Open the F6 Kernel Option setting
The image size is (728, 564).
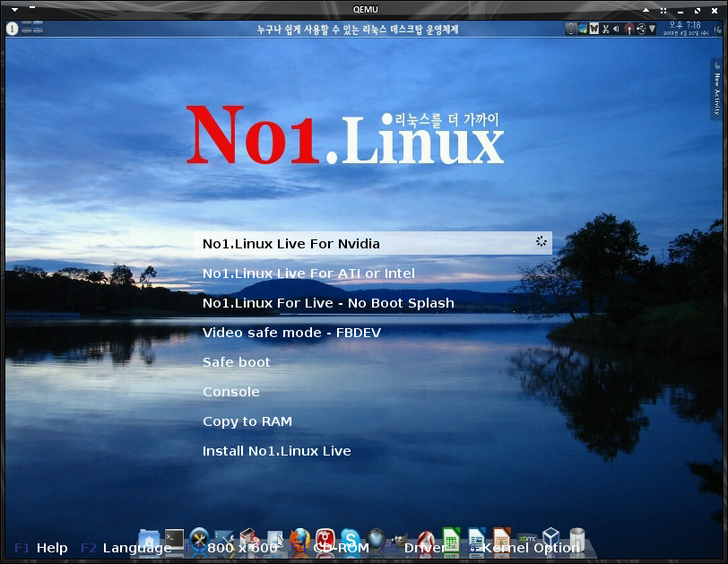(520, 548)
